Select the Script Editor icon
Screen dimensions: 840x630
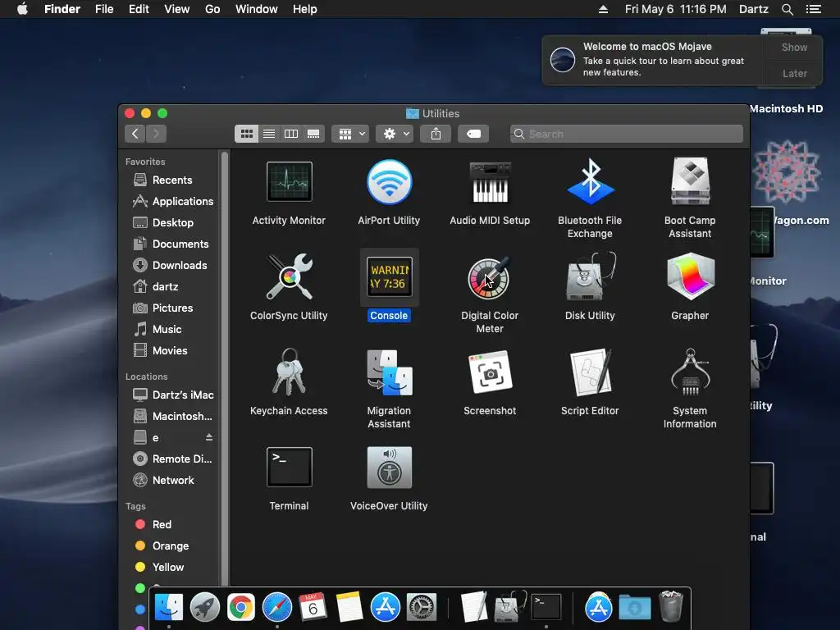(x=590, y=372)
